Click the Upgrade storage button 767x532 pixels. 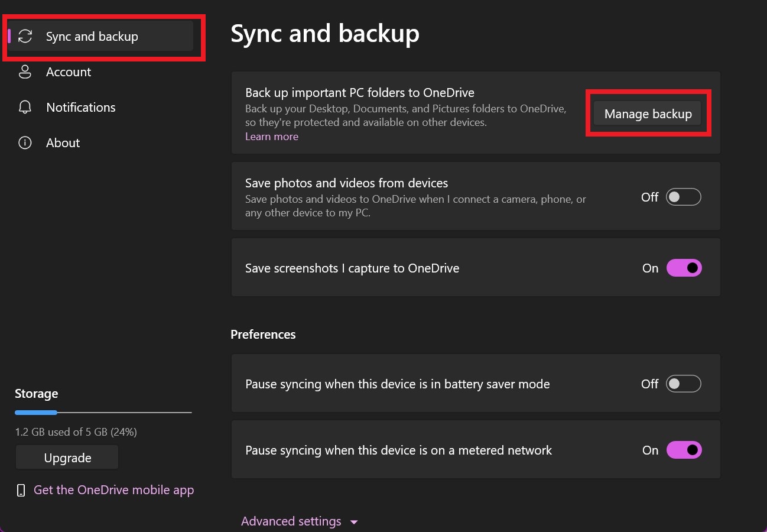pyautogui.click(x=67, y=458)
